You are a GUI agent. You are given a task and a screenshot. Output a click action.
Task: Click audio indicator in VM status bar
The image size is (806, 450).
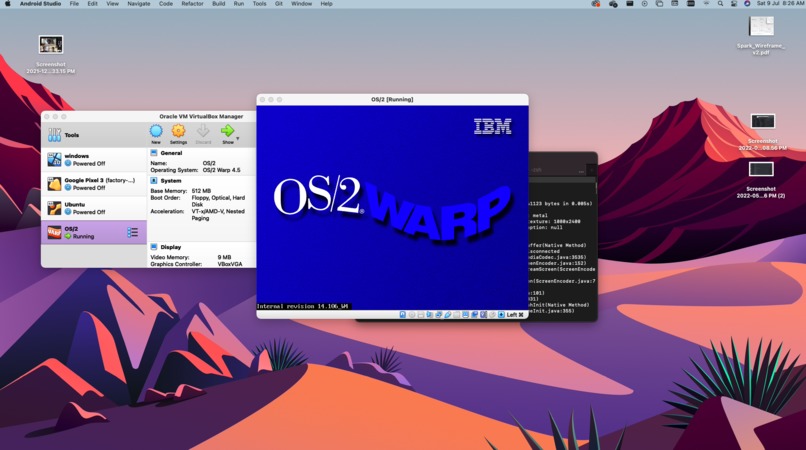[x=430, y=314]
